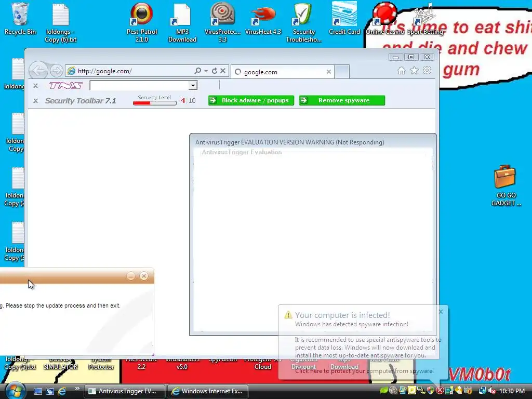
Task: Click the TNS toolbar logo
Action: click(65, 86)
